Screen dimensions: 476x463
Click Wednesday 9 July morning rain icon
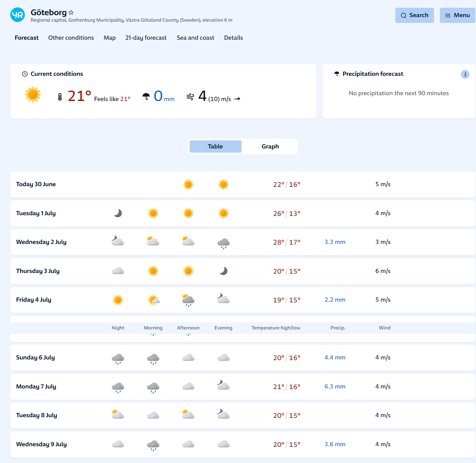click(x=153, y=446)
